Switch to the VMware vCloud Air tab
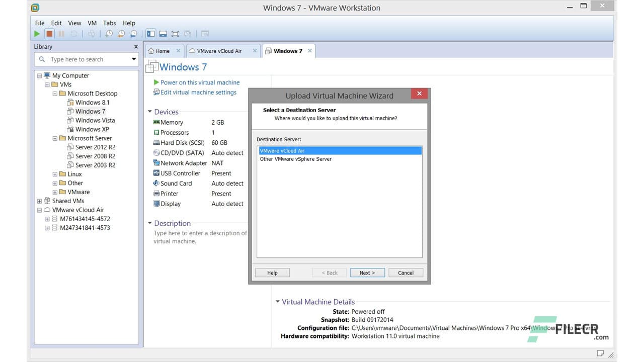This screenshot has width=644, height=362. pos(218,51)
